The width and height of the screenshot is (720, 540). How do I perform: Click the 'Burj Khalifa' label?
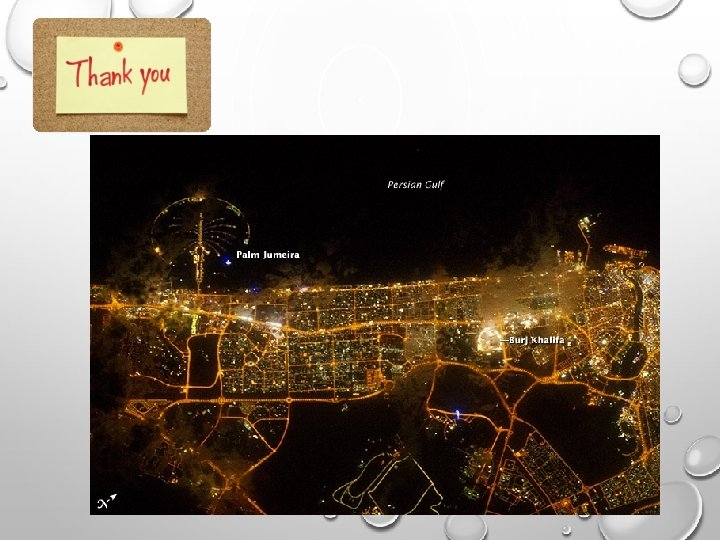536,340
